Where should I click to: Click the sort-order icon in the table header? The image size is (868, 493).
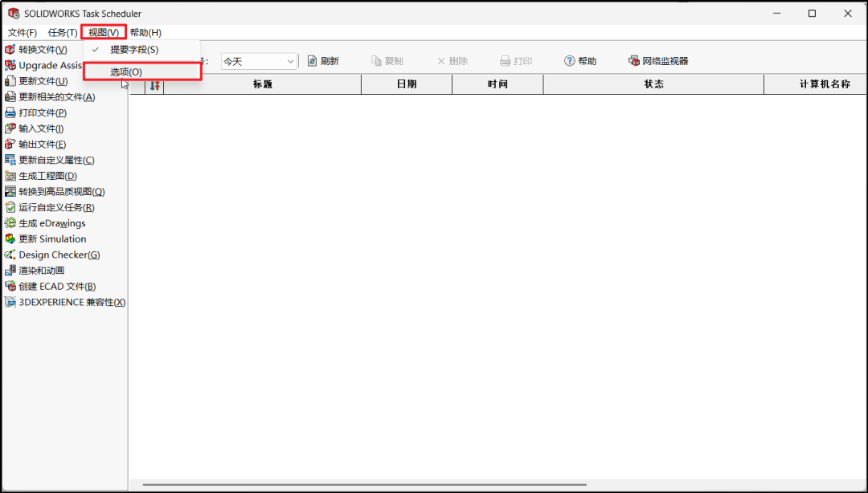point(155,85)
